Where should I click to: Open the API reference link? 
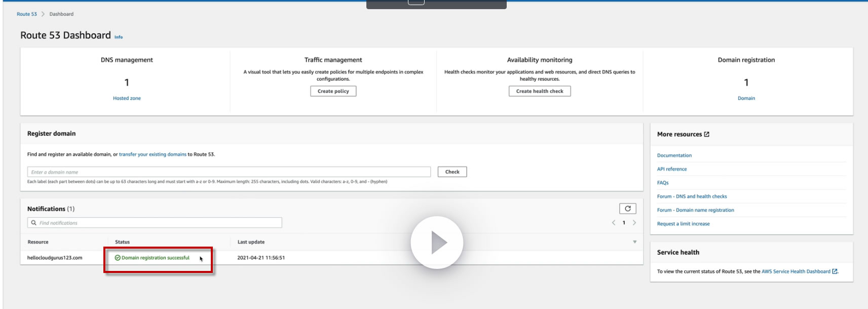672,169
